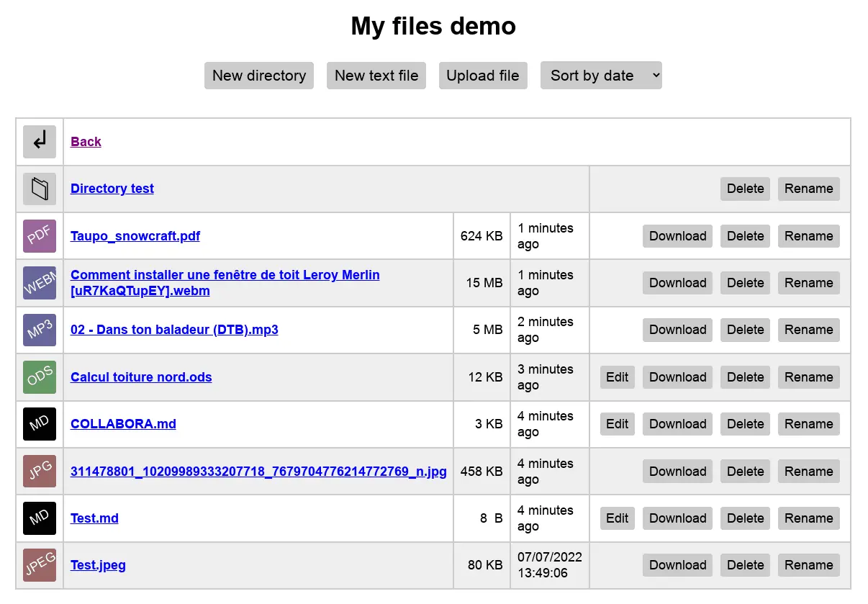Click the MD icon beside COLLABORA.md

pos(40,424)
